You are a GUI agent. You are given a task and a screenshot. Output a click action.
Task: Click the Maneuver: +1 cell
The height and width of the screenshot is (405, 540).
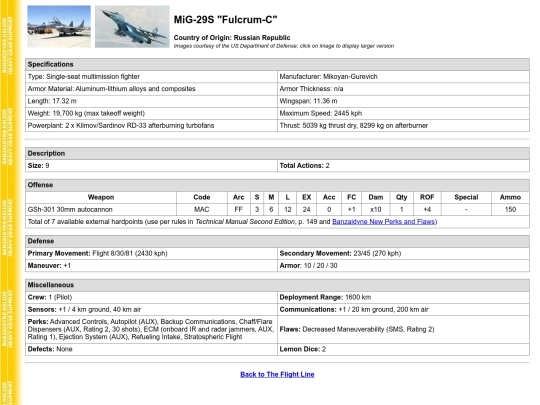click(x=152, y=266)
